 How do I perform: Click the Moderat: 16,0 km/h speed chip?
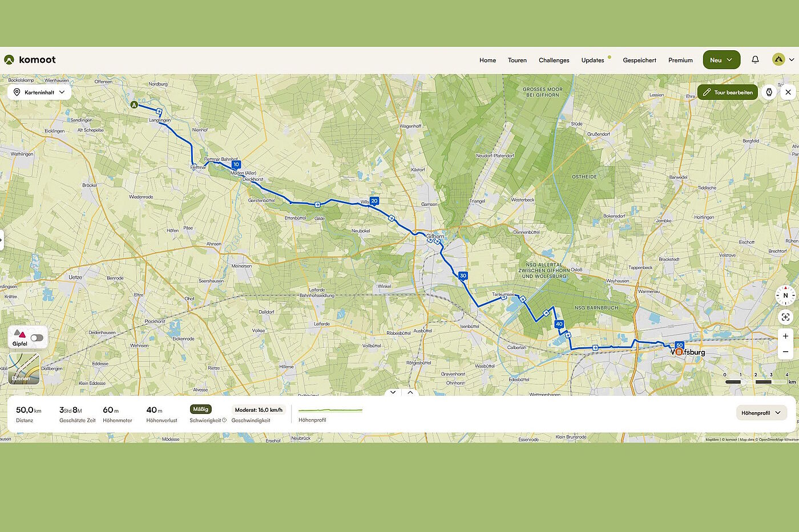click(x=259, y=410)
